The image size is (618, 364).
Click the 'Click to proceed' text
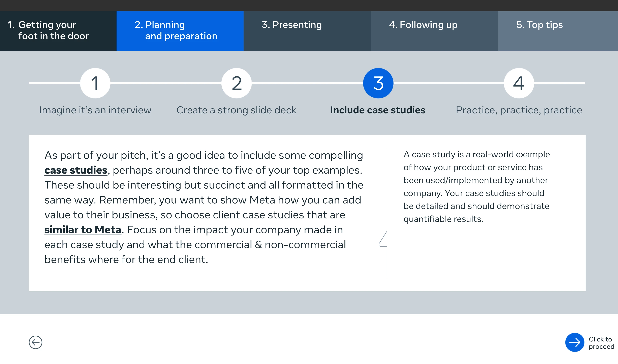601,343
